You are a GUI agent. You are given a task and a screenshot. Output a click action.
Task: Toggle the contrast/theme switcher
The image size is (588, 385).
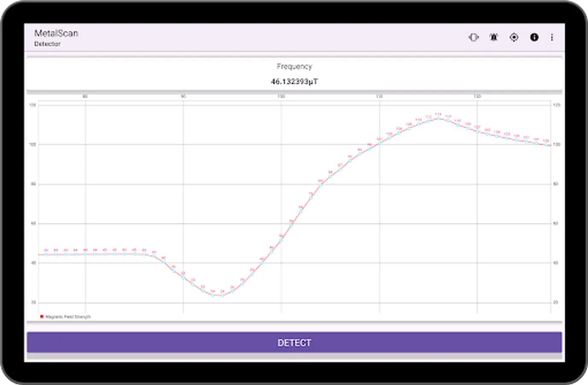pos(473,37)
